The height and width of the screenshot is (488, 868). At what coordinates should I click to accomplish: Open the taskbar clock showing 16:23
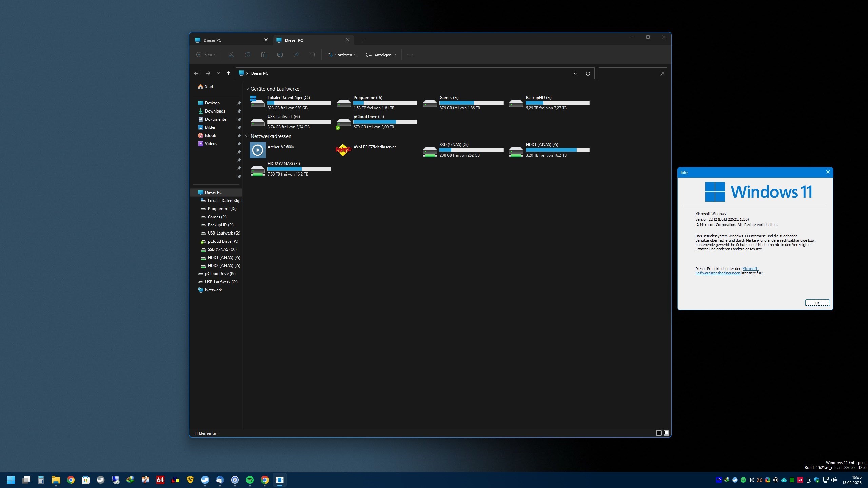(852, 480)
